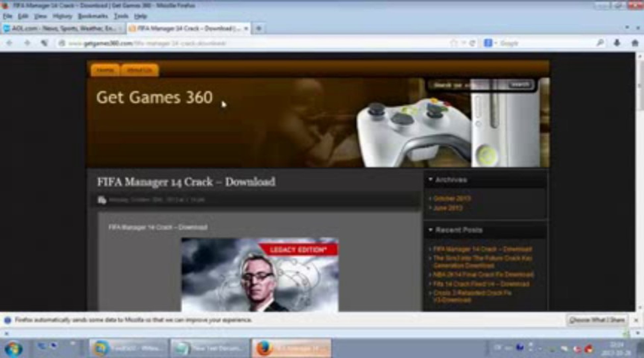Open a new tab with plus button
644x358 pixels.
click(259, 29)
